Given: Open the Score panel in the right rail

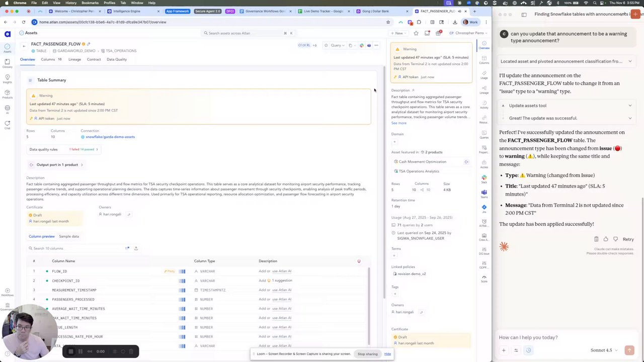Looking at the screenshot, I should 484,279.
